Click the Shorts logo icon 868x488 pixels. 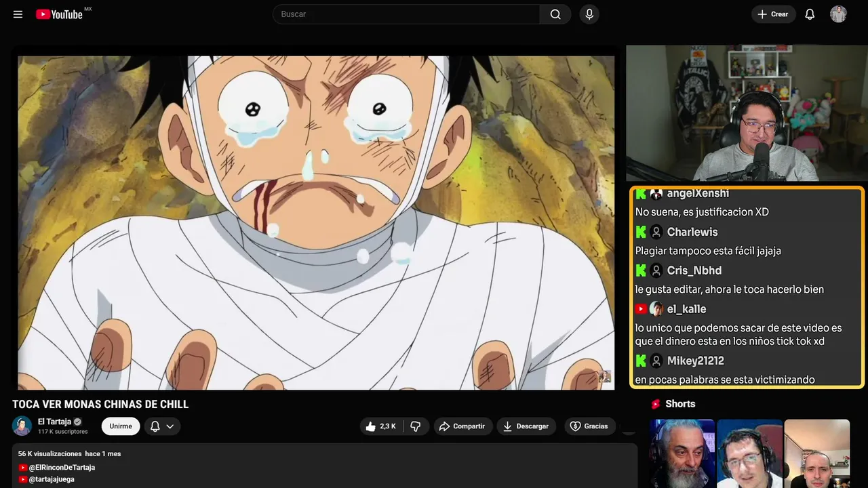coord(656,404)
